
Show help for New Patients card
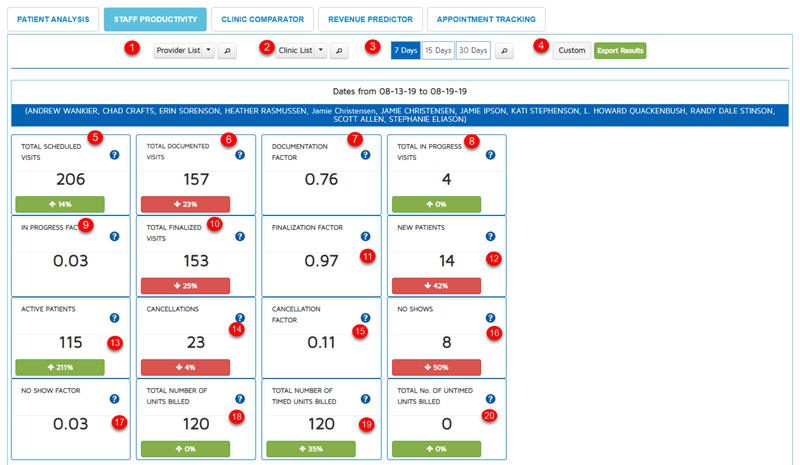coord(491,236)
